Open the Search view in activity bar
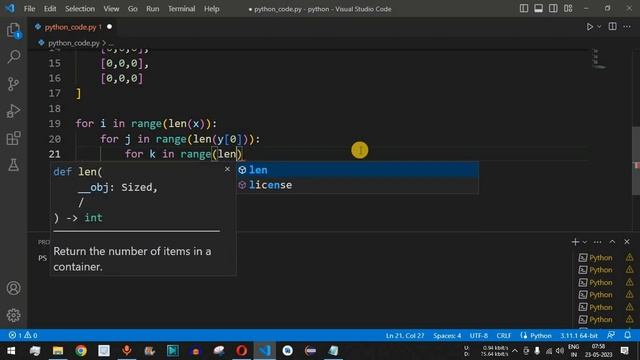 tap(13, 57)
